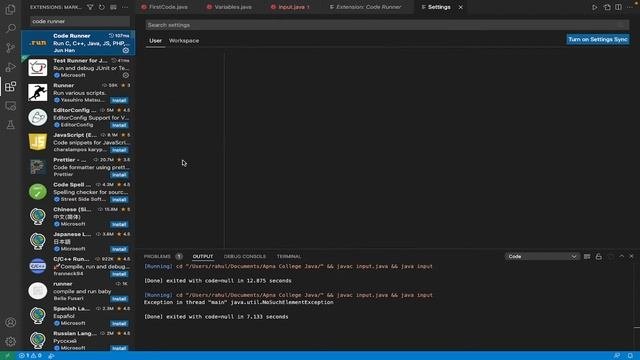This screenshot has height=360, width=640.
Task: Close the Settings tab
Action: (460, 7)
